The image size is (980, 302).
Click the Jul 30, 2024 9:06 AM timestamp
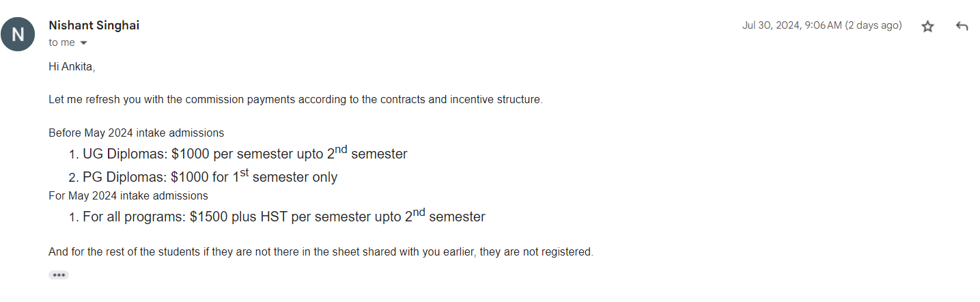pyautogui.click(x=792, y=25)
